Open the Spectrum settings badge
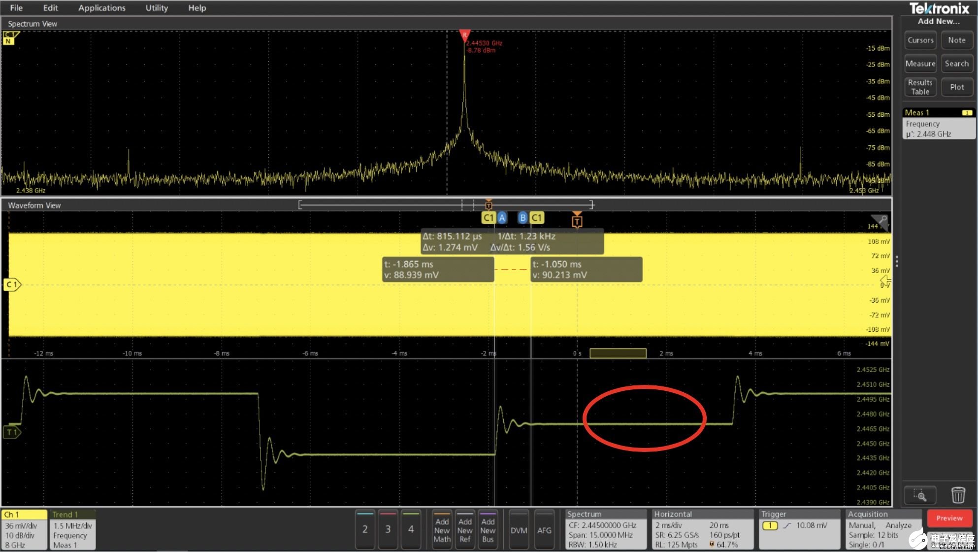The width and height of the screenshot is (980, 553). 605,530
